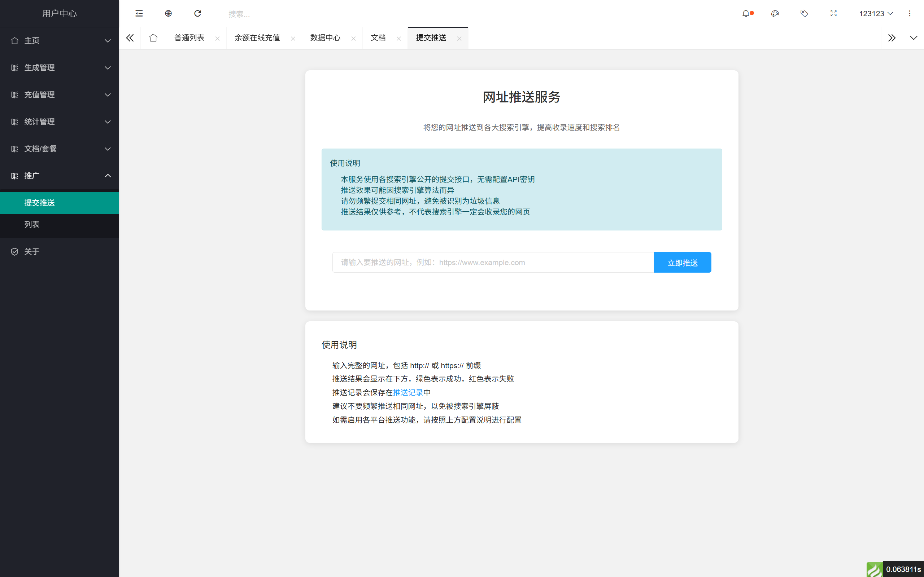Open the language globe icon

[168, 13]
